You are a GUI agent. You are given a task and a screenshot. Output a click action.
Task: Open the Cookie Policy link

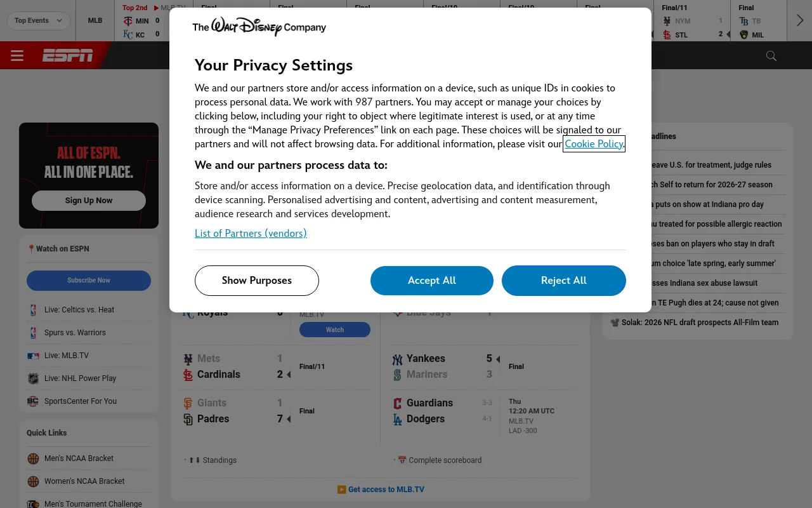[594, 144]
